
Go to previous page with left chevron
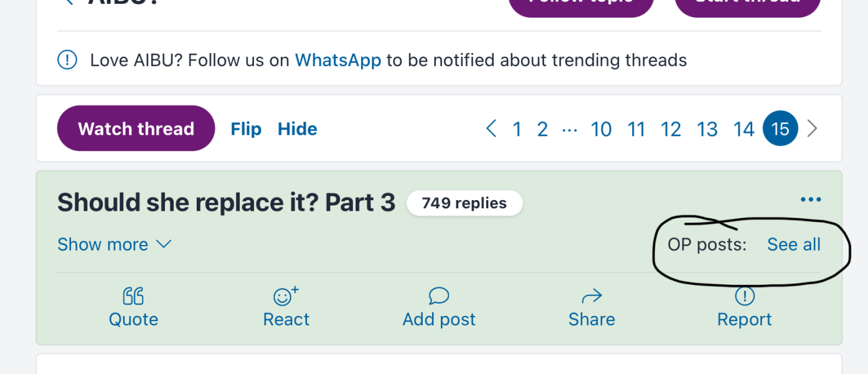(x=491, y=129)
